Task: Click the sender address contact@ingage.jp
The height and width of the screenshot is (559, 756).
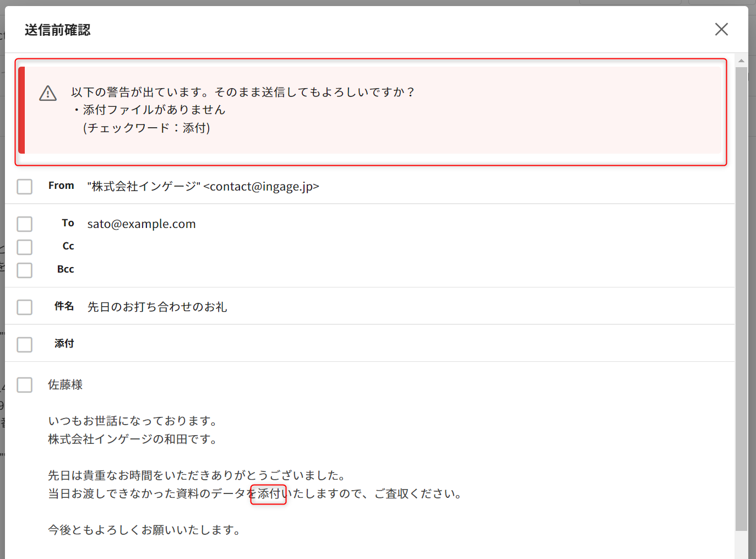Action: [261, 187]
